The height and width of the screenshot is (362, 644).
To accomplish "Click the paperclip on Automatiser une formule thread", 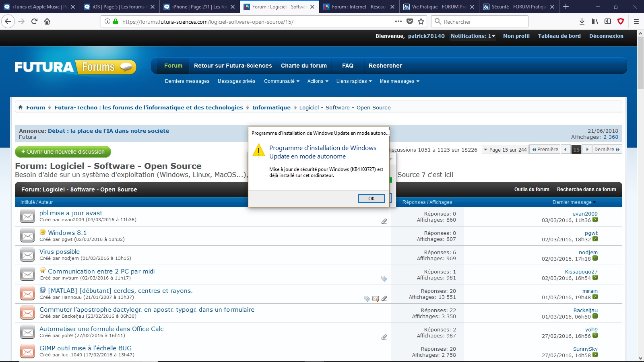I will [x=384, y=337].
